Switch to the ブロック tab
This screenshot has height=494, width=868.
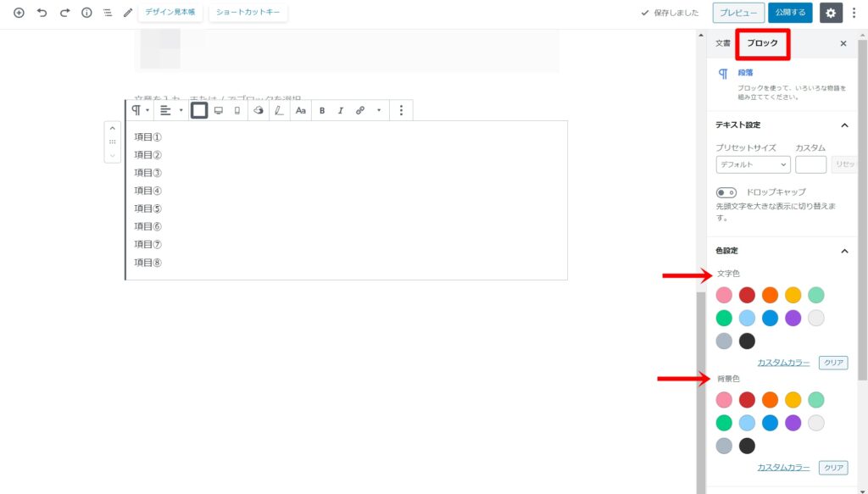tap(762, 43)
